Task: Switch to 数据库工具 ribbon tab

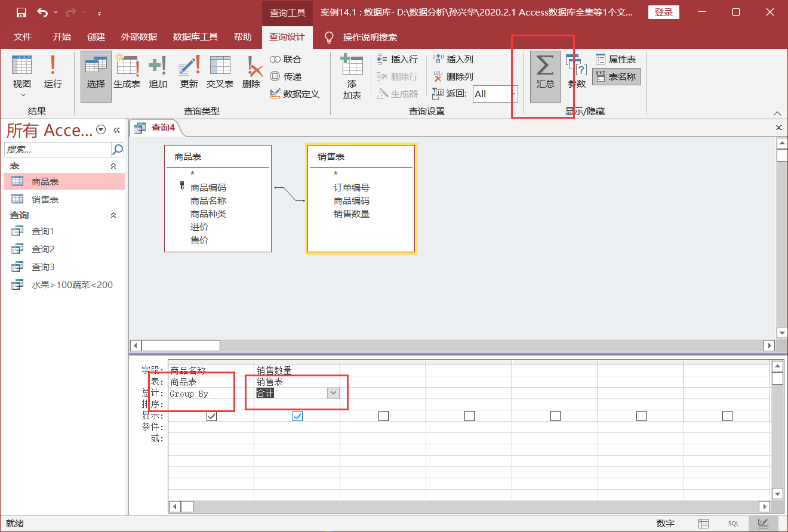Action: coord(195,37)
